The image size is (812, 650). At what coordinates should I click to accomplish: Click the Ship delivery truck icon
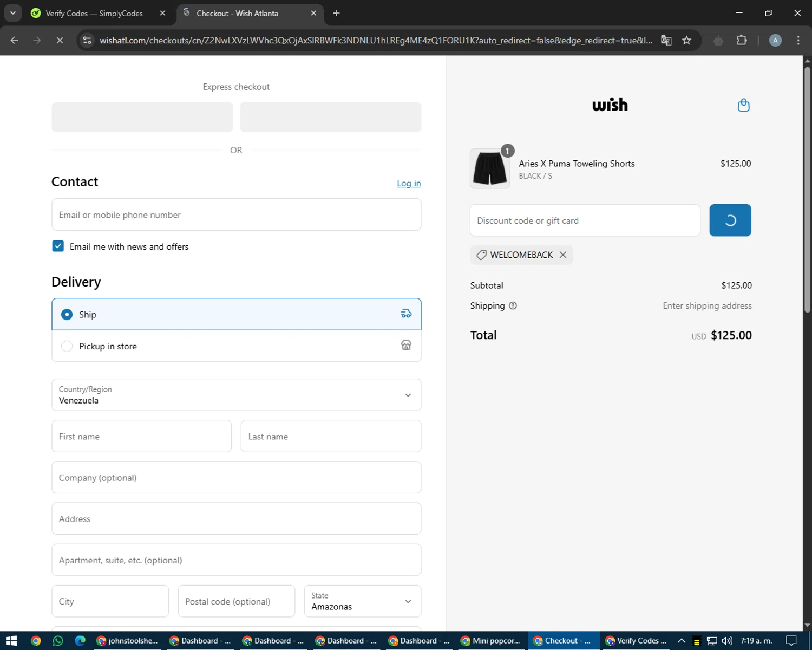coord(406,314)
